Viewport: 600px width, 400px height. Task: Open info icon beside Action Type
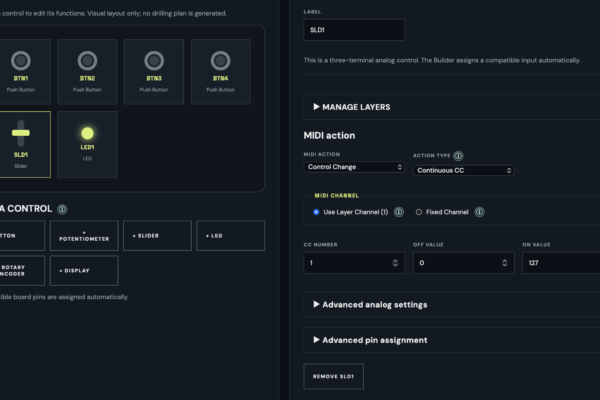click(458, 156)
